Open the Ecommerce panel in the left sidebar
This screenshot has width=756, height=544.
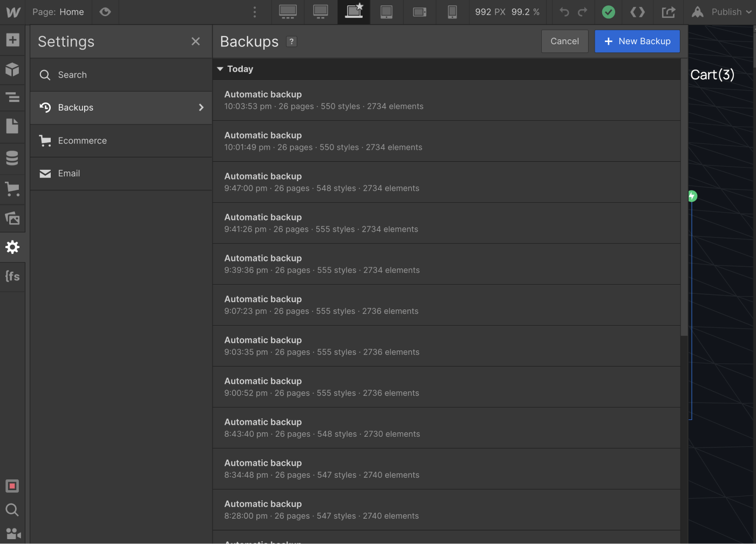pyautogui.click(x=12, y=189)
